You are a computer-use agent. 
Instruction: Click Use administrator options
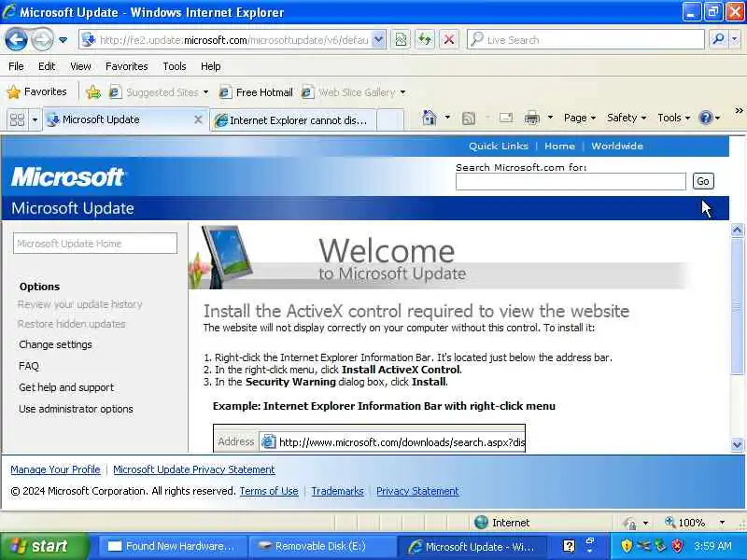point(77,409)
